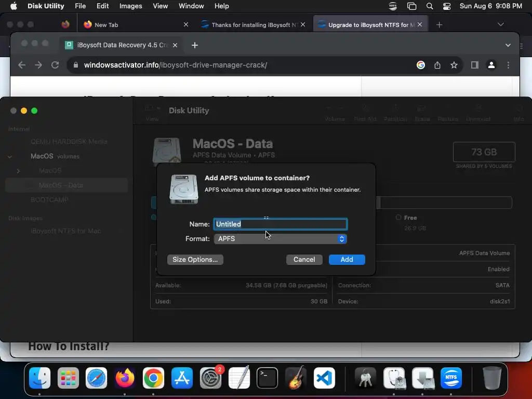Open Size Options in the dialog
Viewport: 532px width, 399px height.
(195, 260)
